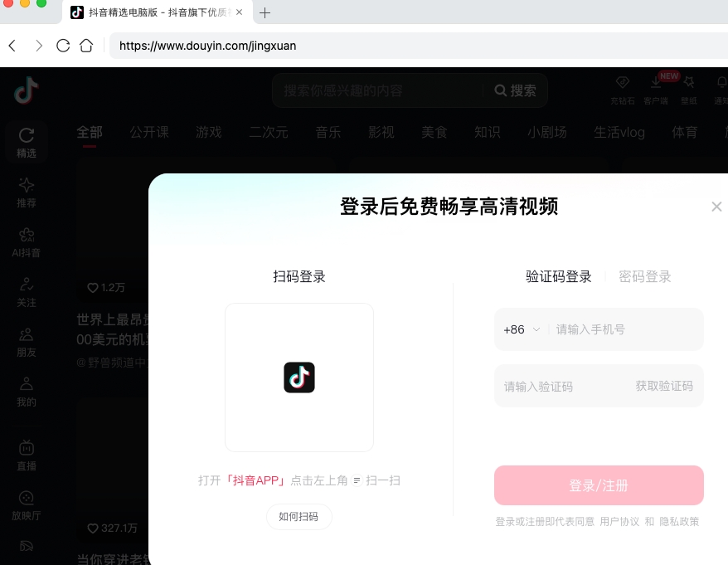Open the 如何扫码 help button
The image size is (728, 565).
299,516
